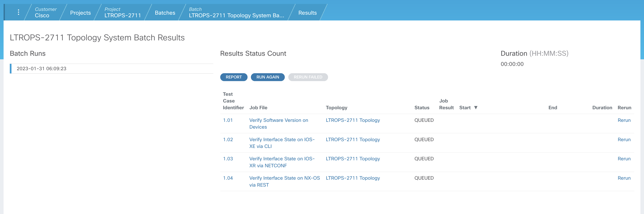Screen dimensions: 644x214
Task: Select the Results breadcrumb
Action: 307,13
